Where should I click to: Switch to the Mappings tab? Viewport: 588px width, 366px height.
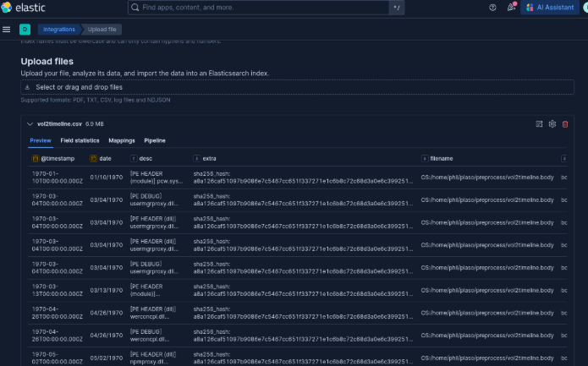tap(122, 140)
